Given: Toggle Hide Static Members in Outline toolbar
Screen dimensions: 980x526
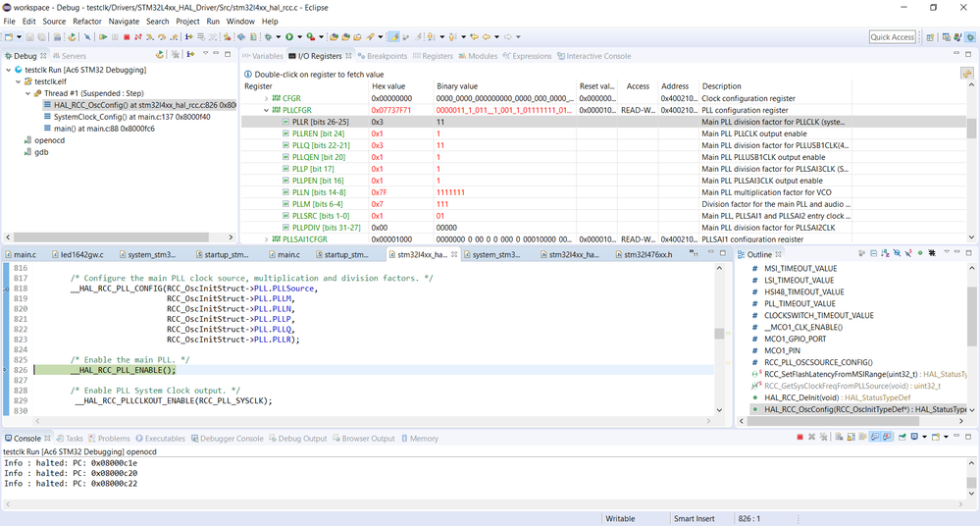Looking at the screenshot, I should pyautogui.click(x=908, y=253).
